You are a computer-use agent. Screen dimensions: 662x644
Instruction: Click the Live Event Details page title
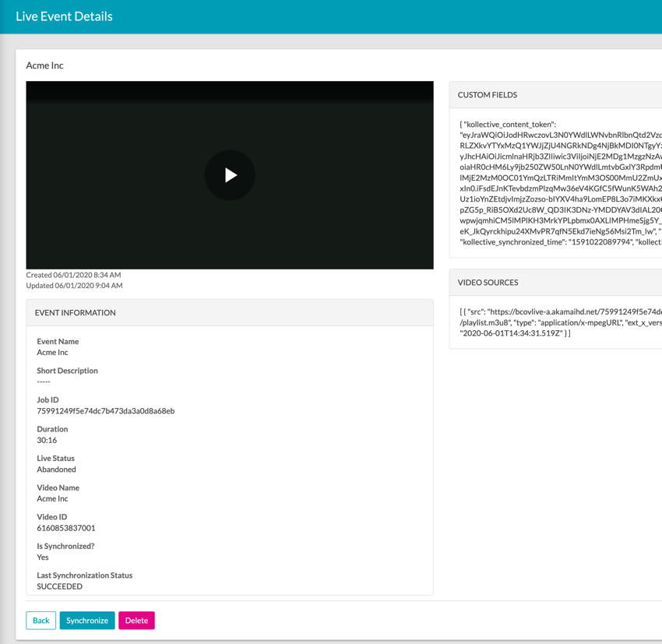(64, 16)
